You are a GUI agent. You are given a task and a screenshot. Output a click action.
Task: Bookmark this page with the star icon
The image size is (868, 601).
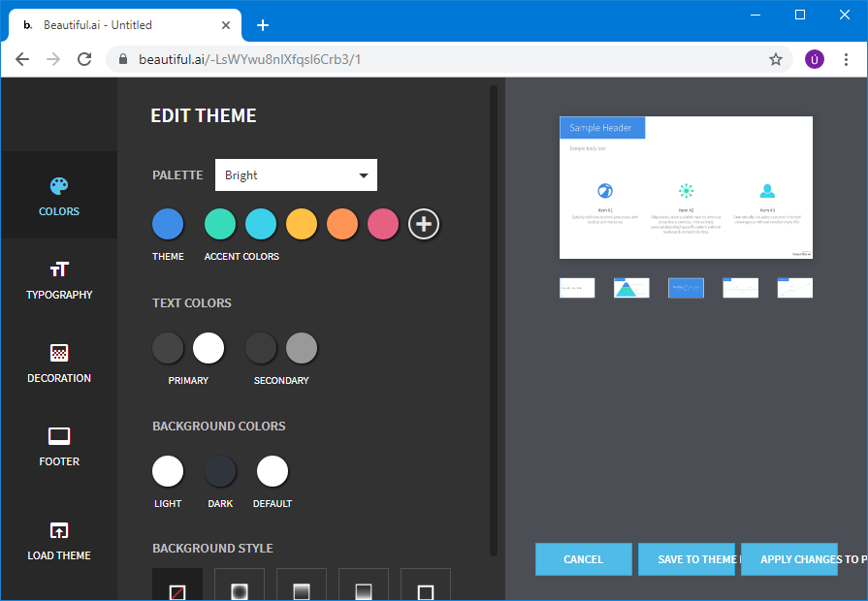(776, 59)
